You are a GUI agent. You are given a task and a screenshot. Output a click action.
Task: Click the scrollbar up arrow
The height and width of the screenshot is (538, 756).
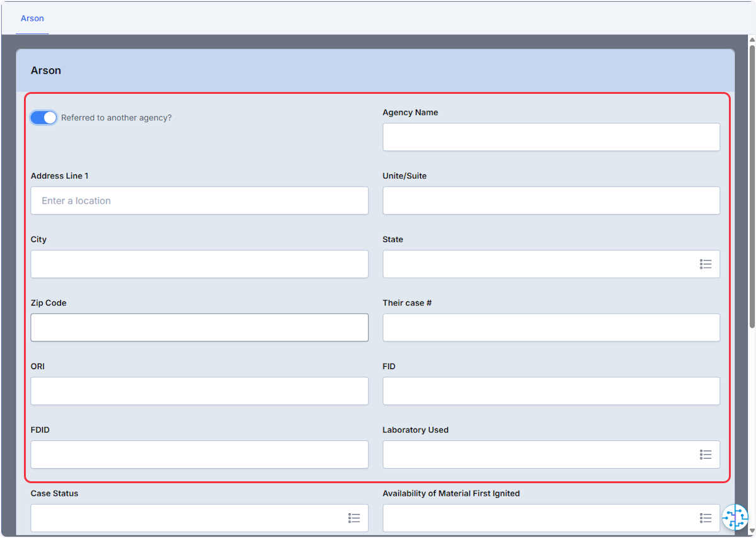(x=752, y=40)
